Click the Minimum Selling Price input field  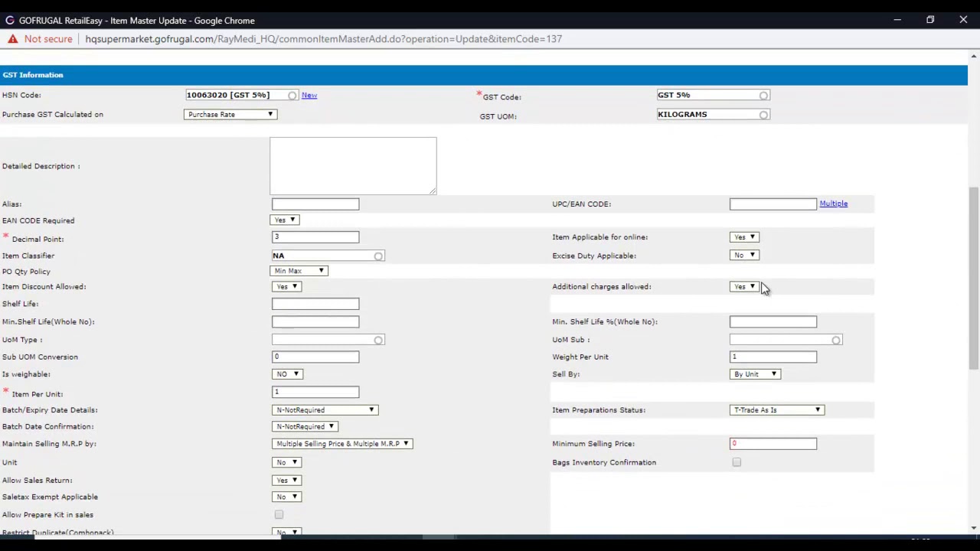point(773,444)
